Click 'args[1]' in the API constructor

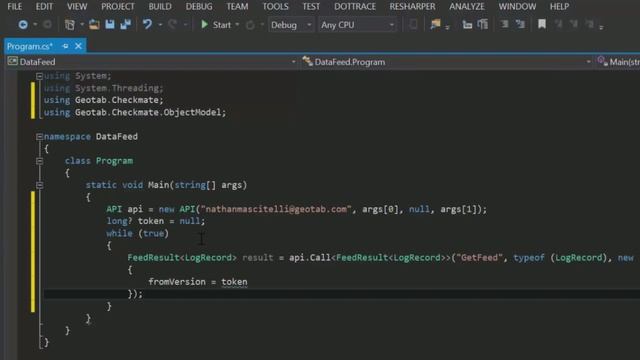click(x=459, y=209)
